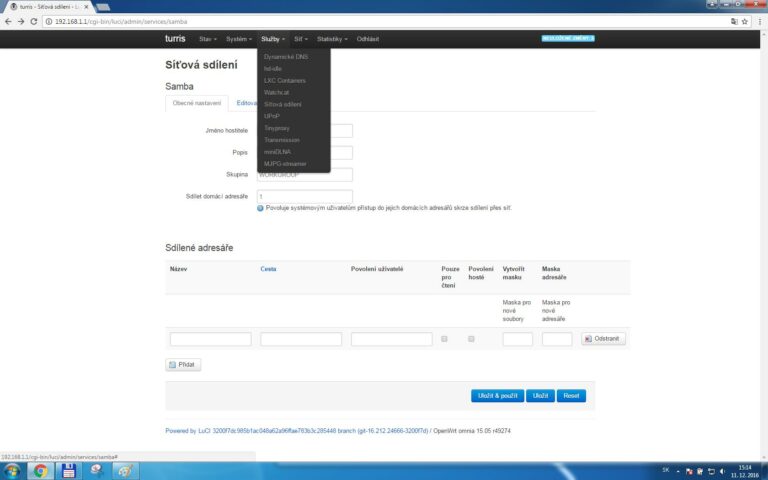The width and height of the screenshot is (768, 480).
Task: Select Tinyproxy from Služby menu
Action: 277,128
